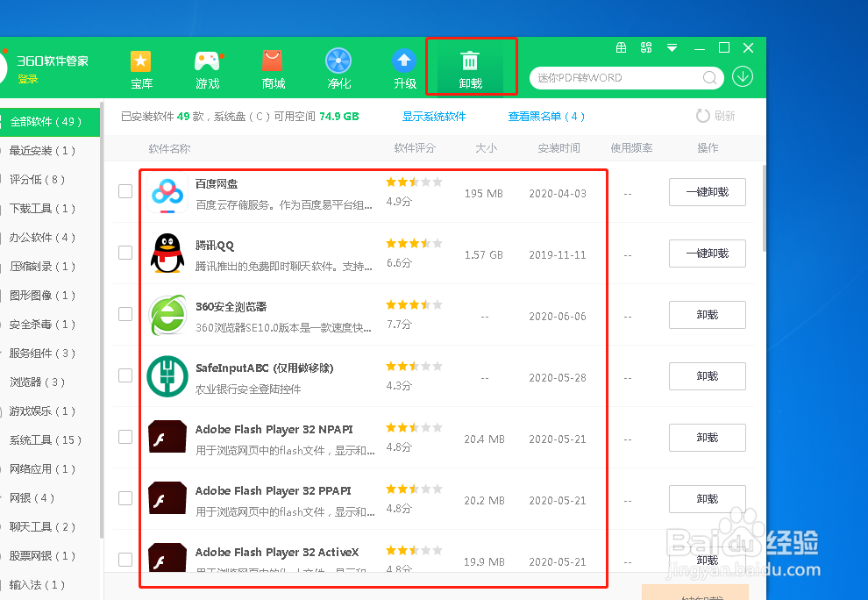
Task: Click the 一键卸载 button for 腾讯QQ
Action: point(707,254)
